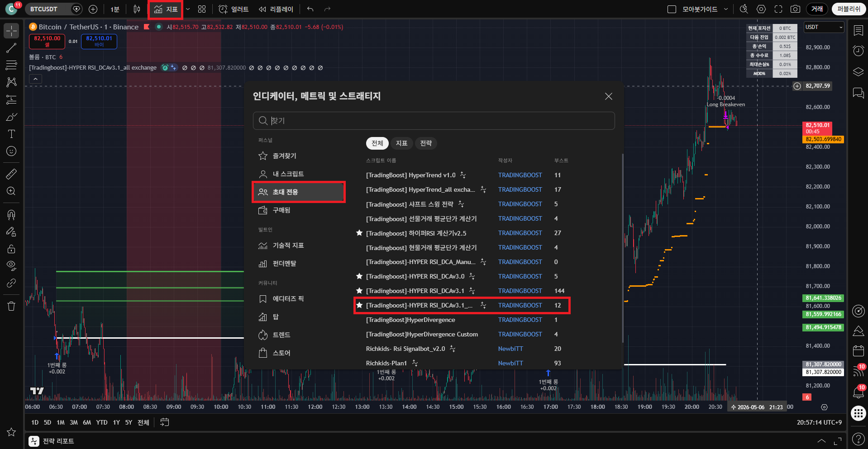Open the Fibonacci tools group
868x449 pixels.
[11, 65]
